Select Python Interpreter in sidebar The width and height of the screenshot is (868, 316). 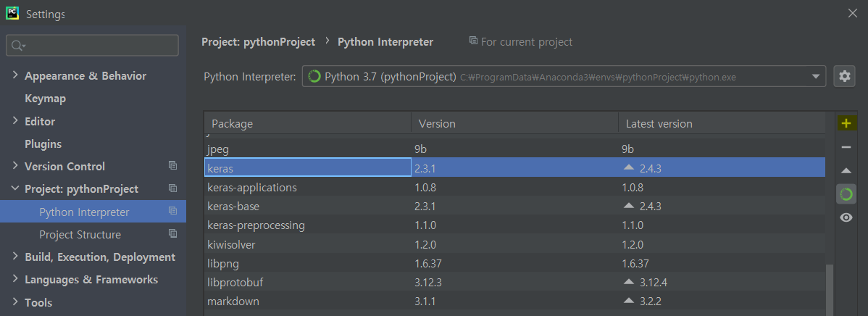93,212
